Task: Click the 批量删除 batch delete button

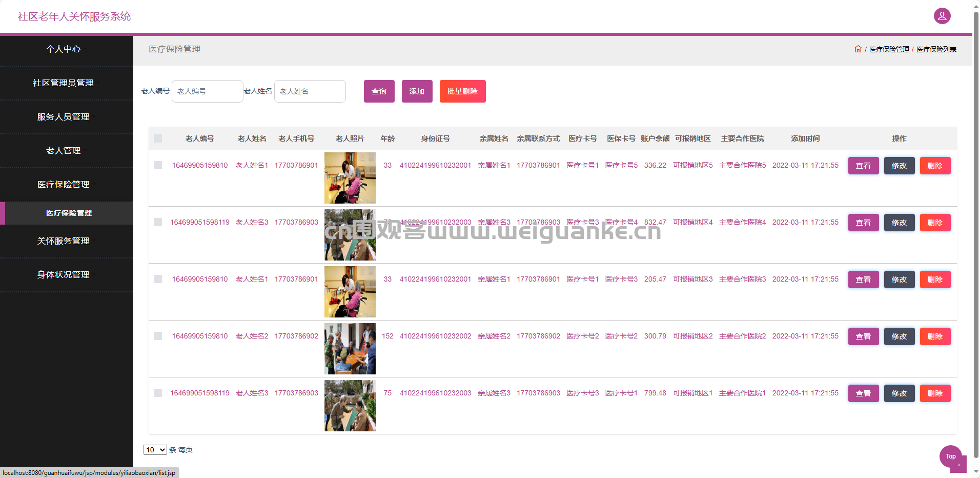Action: tap(463, 91)
